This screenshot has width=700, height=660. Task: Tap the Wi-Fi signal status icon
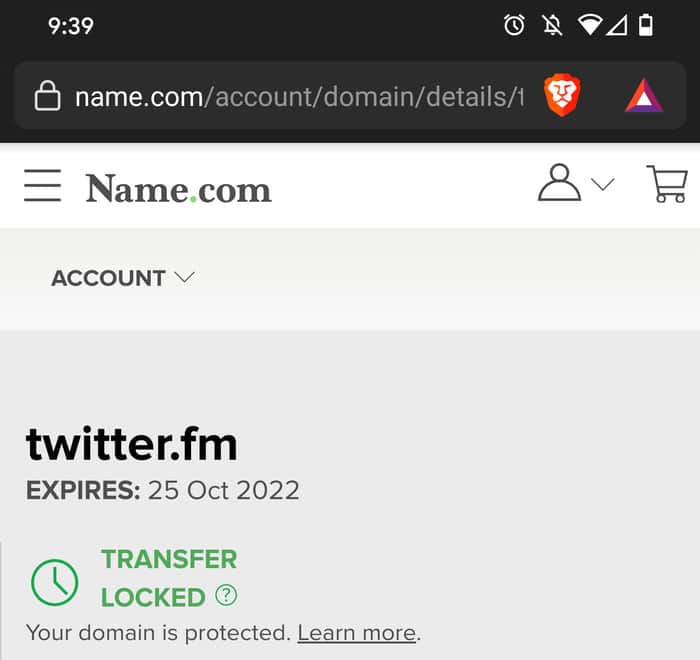590,25
